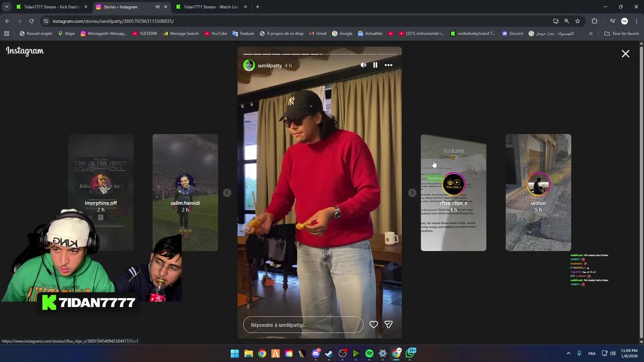Close the stories viewer with the X

point(625,54)
